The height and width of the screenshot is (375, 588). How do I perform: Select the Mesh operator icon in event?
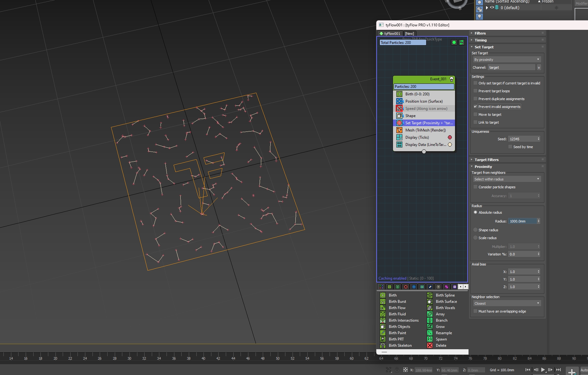coord(399,130)
